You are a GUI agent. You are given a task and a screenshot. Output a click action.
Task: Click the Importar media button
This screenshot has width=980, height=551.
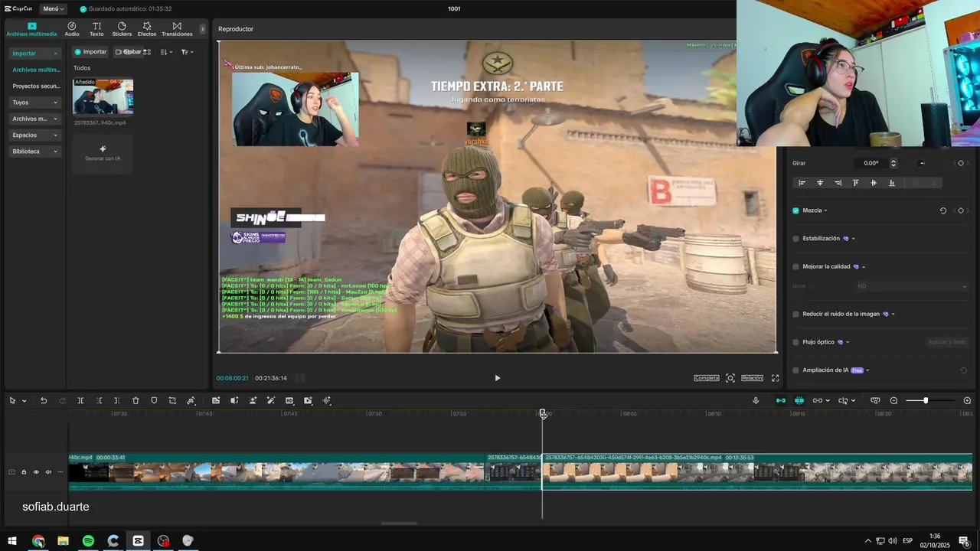pyautogui.click(x=90, y=52)
